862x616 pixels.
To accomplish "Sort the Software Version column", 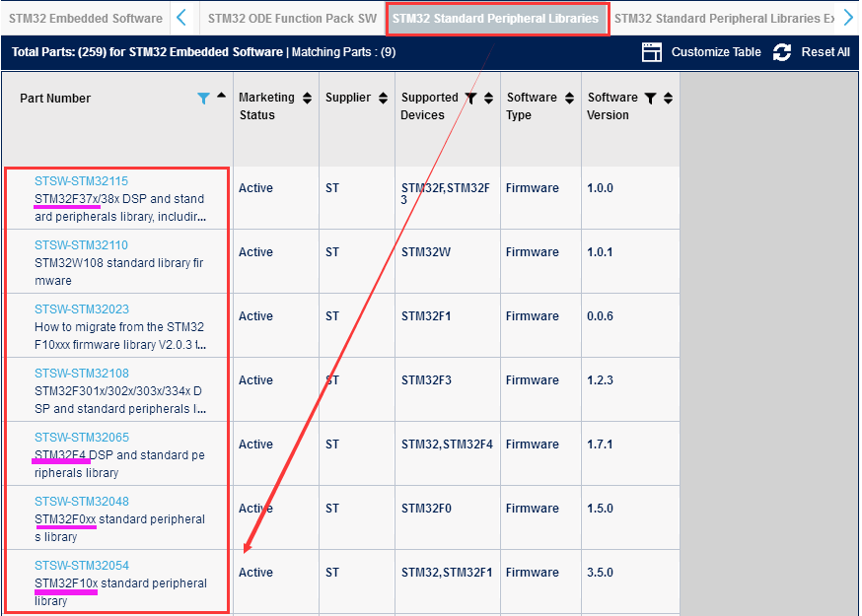I will [x=668, y=98].
